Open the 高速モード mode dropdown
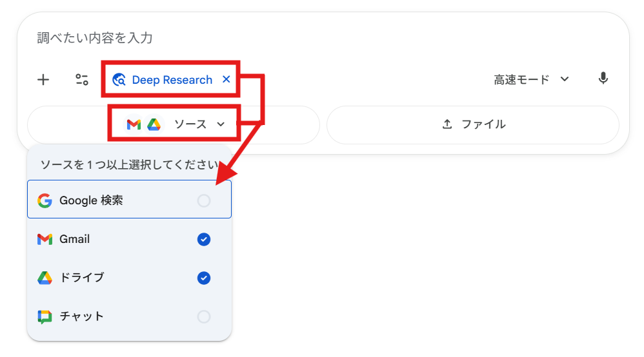The image size is (644, 357). pos(532,79)
